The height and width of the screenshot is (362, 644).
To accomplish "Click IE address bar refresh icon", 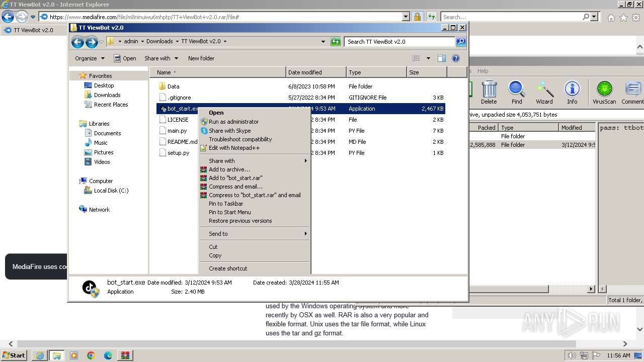I will click(431, 17).
